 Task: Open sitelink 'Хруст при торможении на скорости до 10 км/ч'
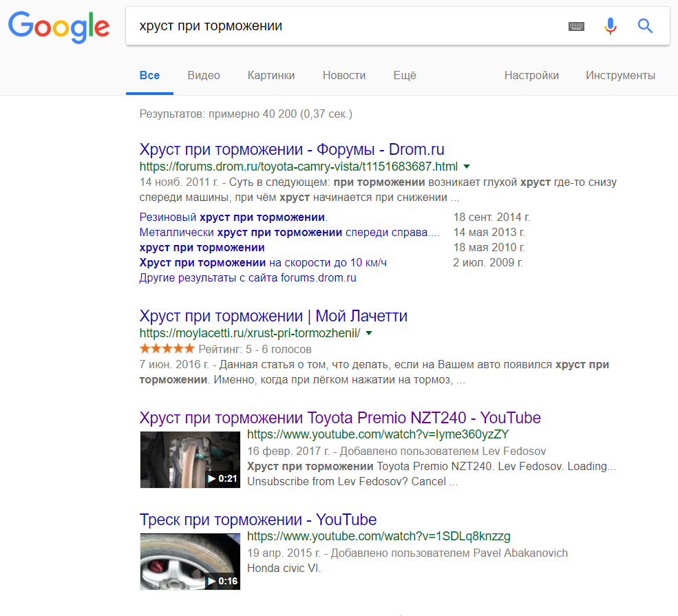tap(263, 262)
